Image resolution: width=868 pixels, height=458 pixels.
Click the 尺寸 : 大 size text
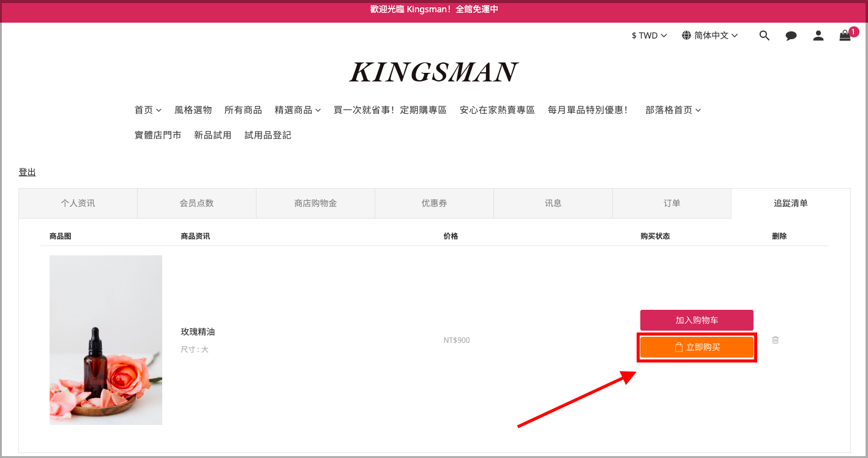195,349
